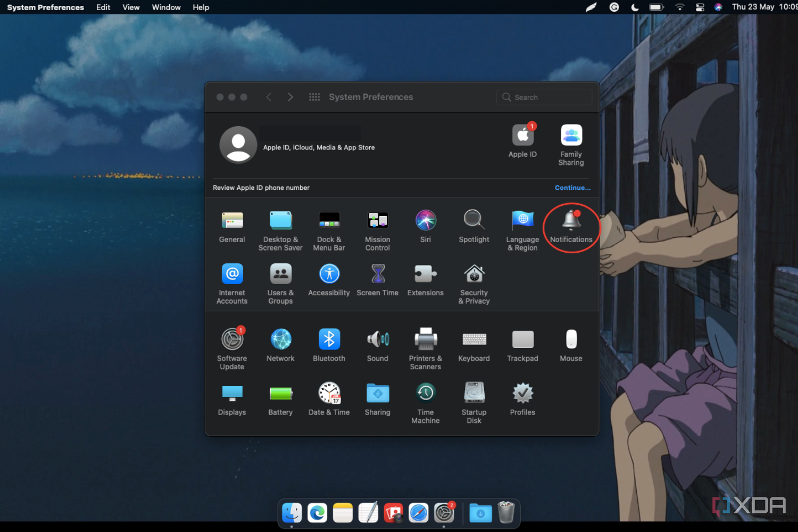The height and width of the screenshot is (532, 798).
Task: Open Siri preferences
Action: (x=426, y=221)
